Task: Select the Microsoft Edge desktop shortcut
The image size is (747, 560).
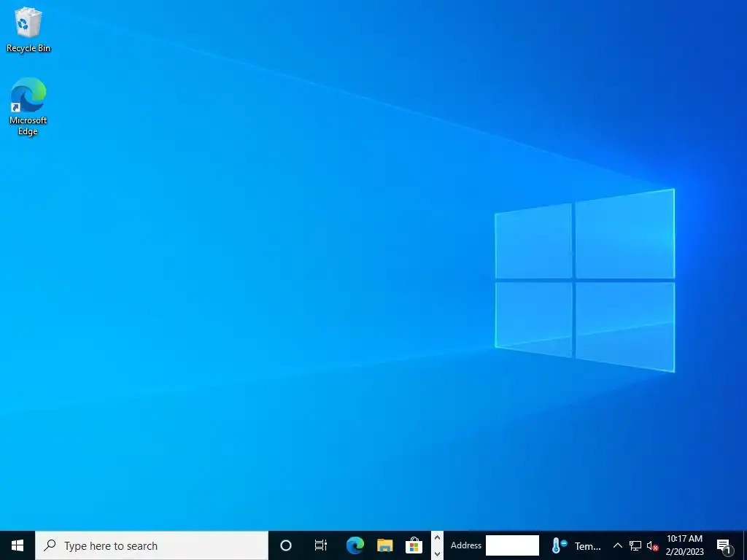Action: pos(28,106)
